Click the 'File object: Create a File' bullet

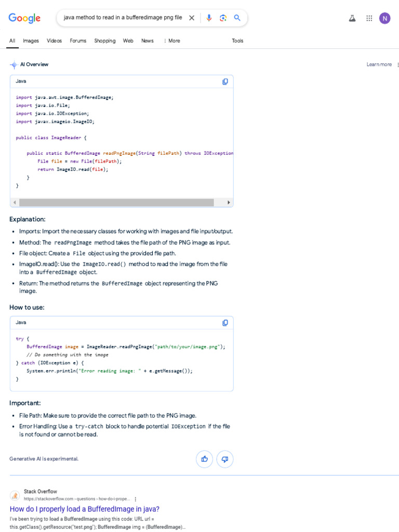click(97, 254)
